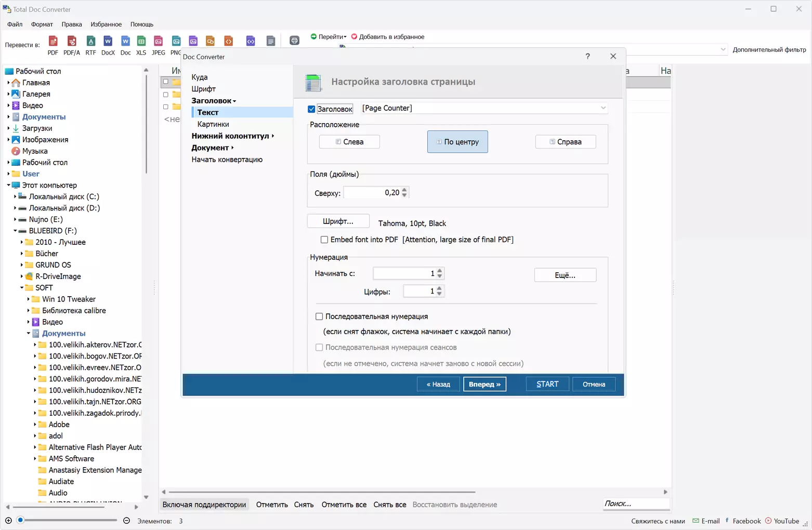This screenshot has height=530, width=812.
Task: Click the printer icon in toolbar
Action: click(294, 41)
